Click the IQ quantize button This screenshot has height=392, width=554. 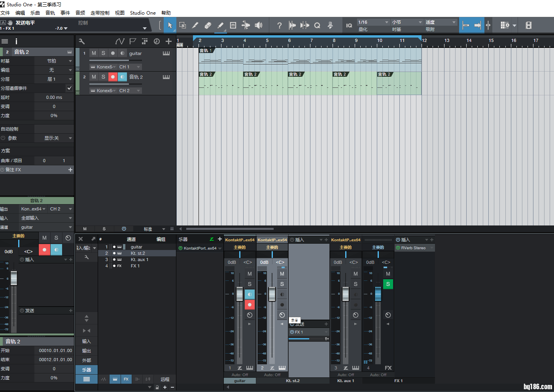(349, 25)
